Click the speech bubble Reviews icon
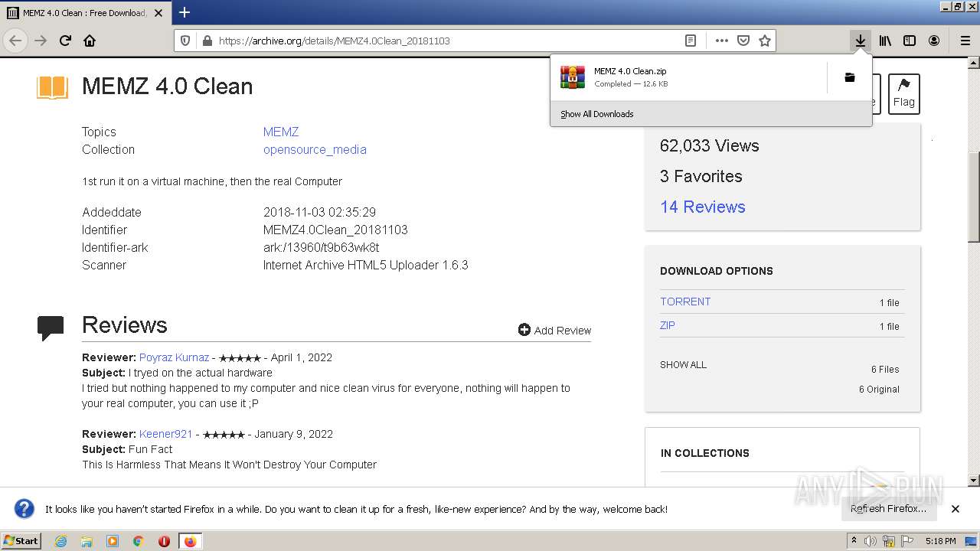The height and width of the screenshot is (551, 980). coord(51,328)
